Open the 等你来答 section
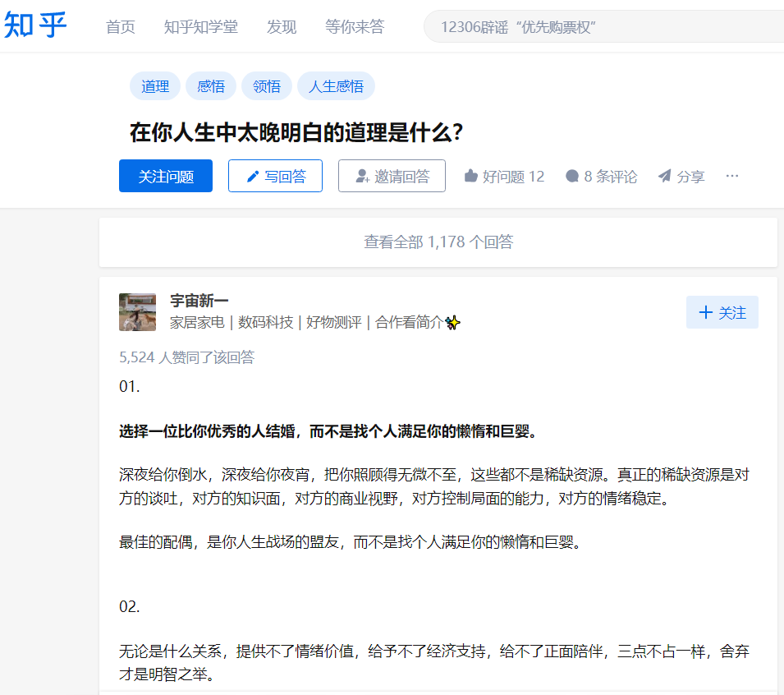Image resolution: width=784 pixels, height=695 pixels. tap(355, 26)
